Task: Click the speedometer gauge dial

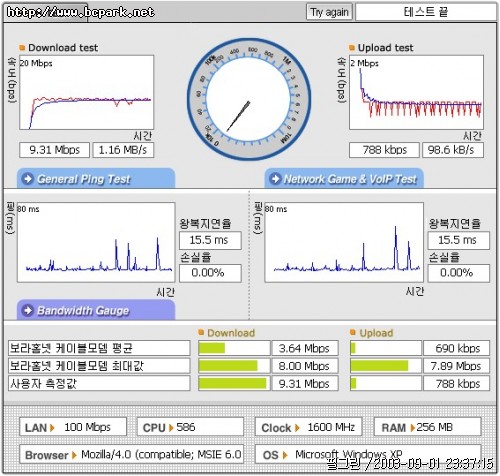Action: (x=249, y=99)
